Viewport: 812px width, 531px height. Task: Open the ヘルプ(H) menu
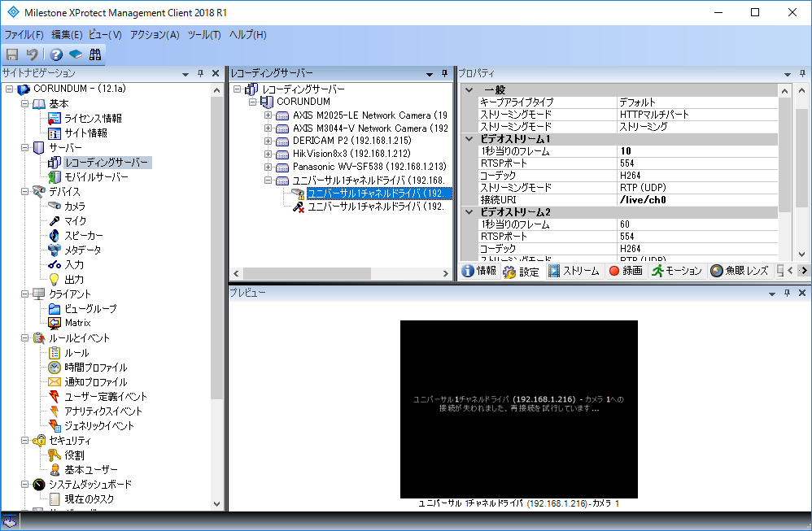click(x=248, y=35)
